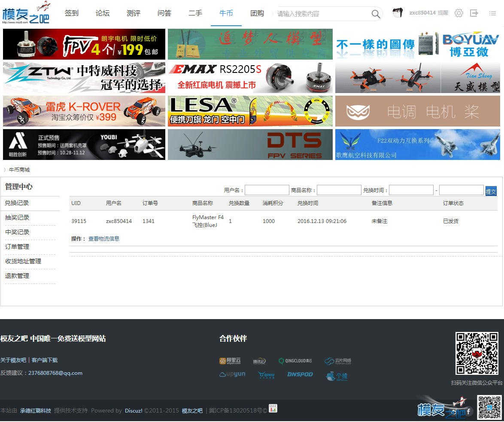
Task: Click 查看物流信息 link
Action: pyautogui.click(x=104, y=238)
